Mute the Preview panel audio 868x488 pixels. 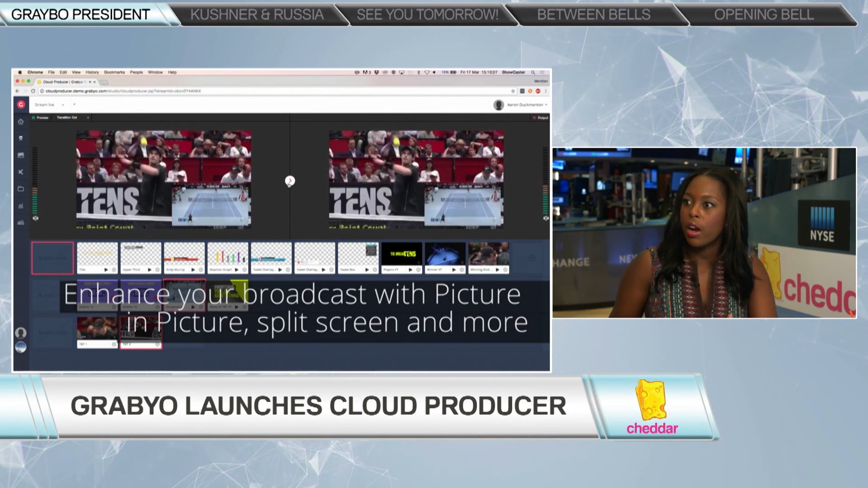pos(34,218)
